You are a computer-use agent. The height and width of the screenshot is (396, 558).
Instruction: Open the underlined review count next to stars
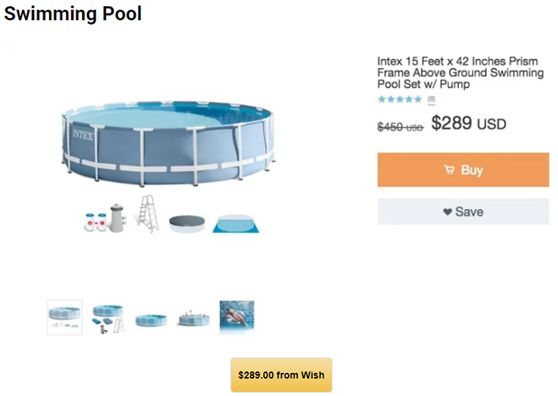click(431, 100)
